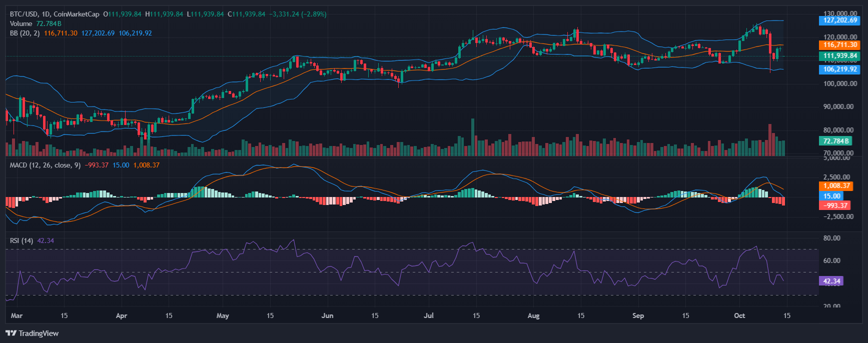
Task: Click the blue 127,202.69 upper band price tag
Action: [840, 20]
